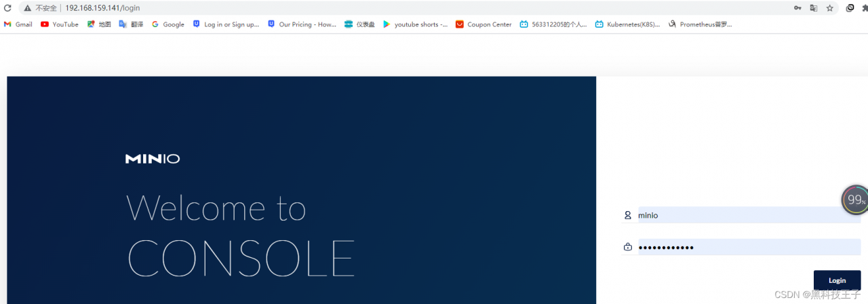Open the 地图 maps bookmark
Viewport: 868px width, 304px height.
click(x=99, y=24)
